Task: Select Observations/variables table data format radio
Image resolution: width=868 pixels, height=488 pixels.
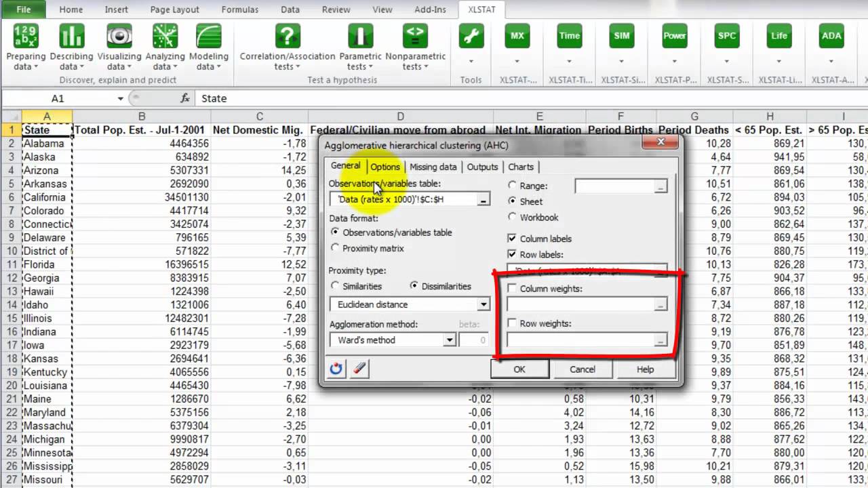Action: point(335,232)
